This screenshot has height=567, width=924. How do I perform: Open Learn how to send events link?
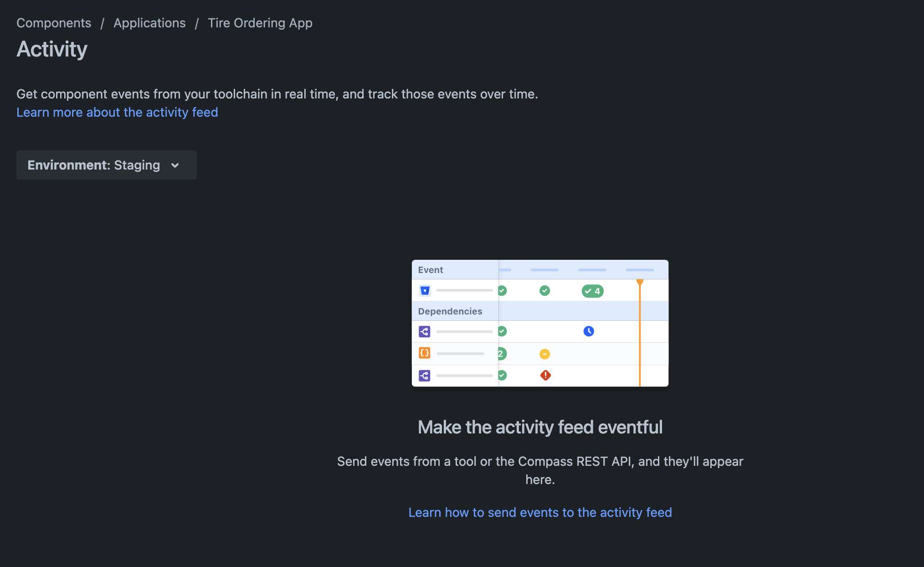coord(540,512)
